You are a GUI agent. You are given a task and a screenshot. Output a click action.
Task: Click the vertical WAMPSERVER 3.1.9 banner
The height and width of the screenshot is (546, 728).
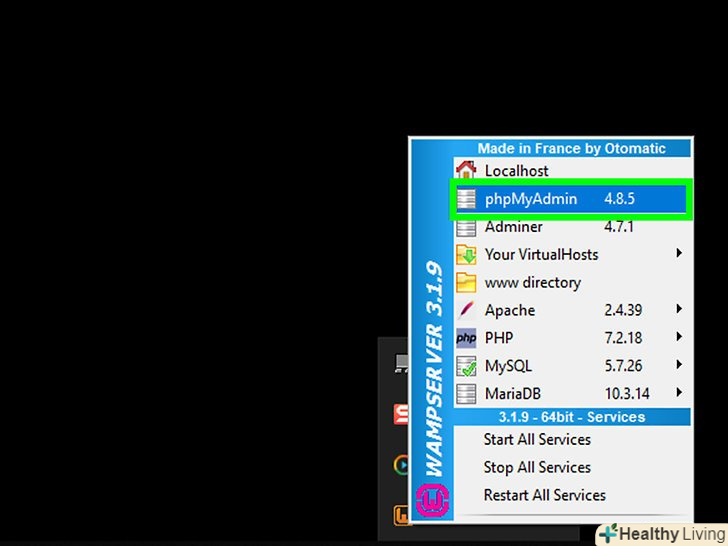434,370
